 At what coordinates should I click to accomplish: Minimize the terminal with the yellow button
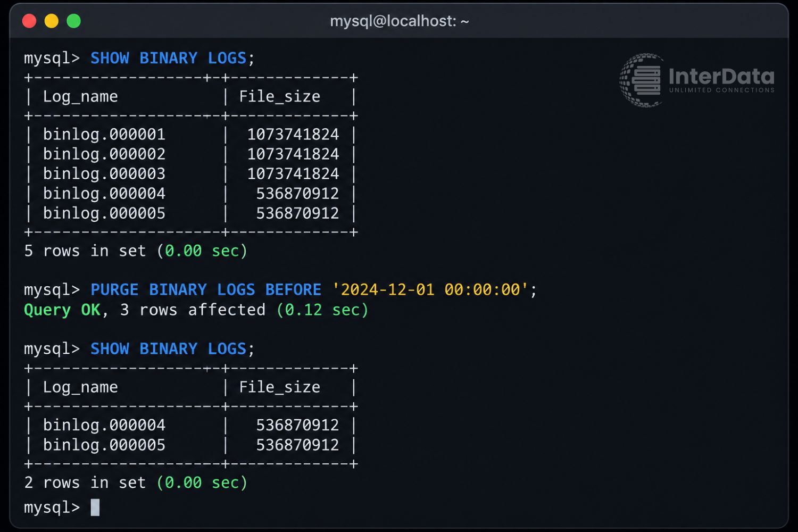click(52, 21)
